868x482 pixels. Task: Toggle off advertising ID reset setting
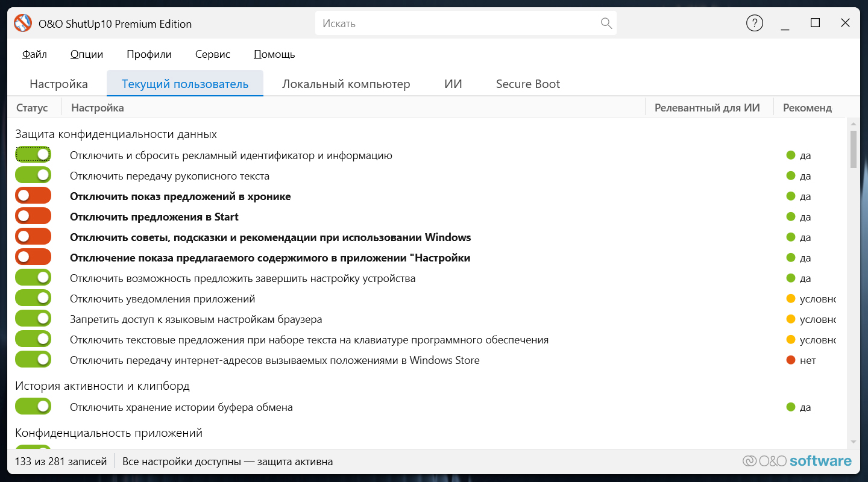coord(33,155)
